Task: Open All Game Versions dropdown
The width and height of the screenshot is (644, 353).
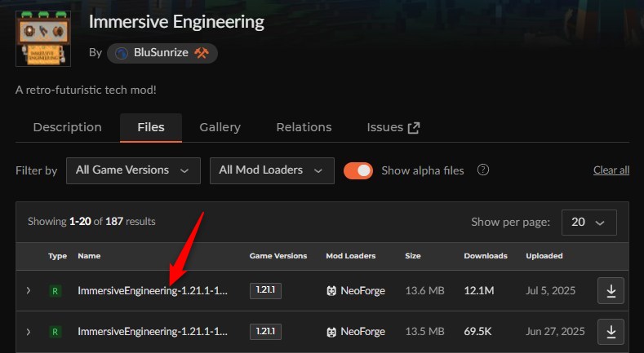Action: pos(134,170)
